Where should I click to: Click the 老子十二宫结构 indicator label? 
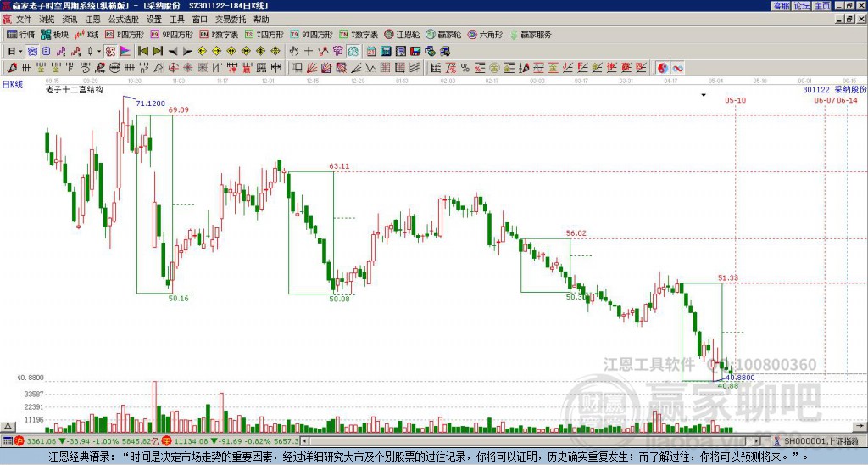(75, 89)
